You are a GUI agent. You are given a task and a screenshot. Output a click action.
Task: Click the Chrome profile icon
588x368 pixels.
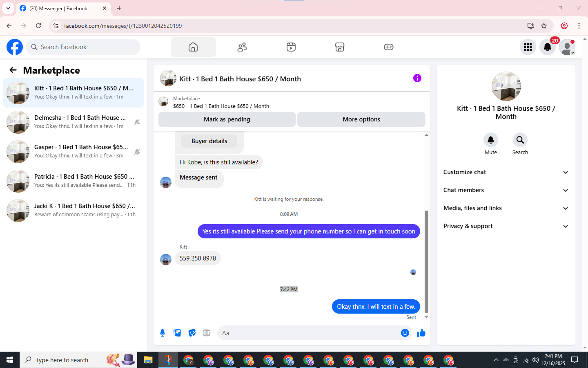[x=564, y=26]
